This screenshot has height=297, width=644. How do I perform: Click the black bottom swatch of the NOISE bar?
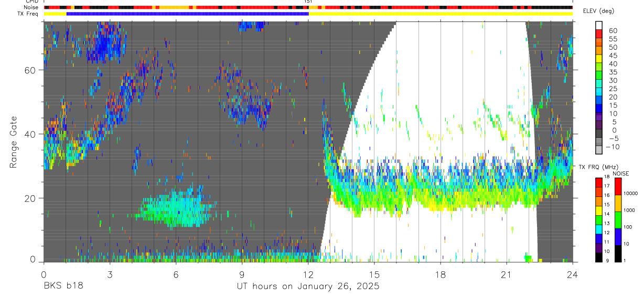click(x=618, y=254)
